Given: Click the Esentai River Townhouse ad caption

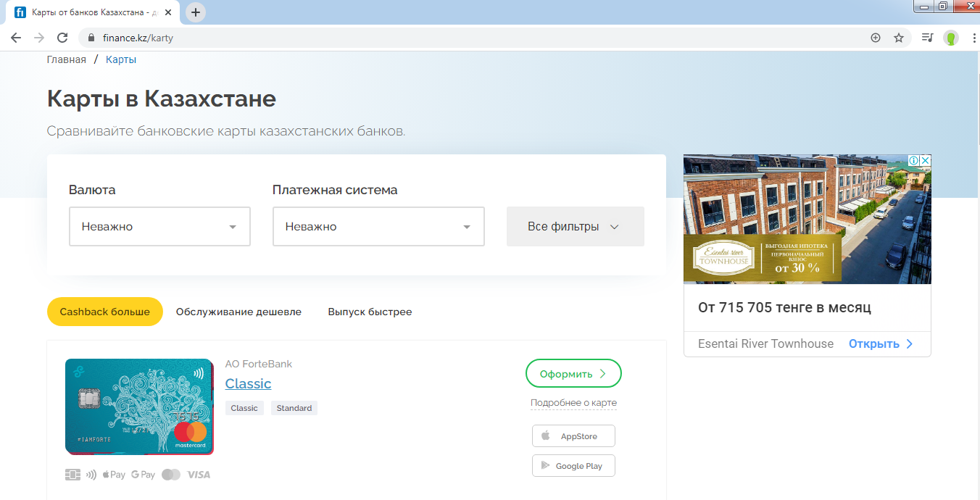Looking at the screenshot, I should click(x=765, y=343).
